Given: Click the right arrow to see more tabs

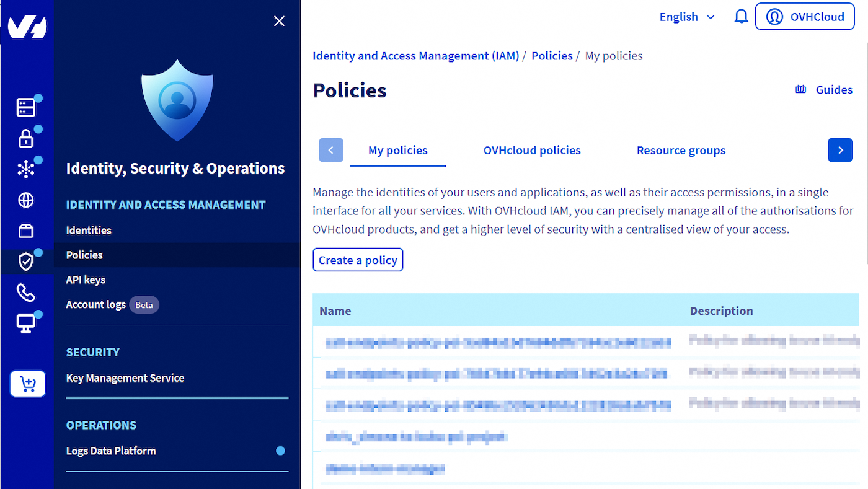Looking at the screenshot, I should pos(840,150).
